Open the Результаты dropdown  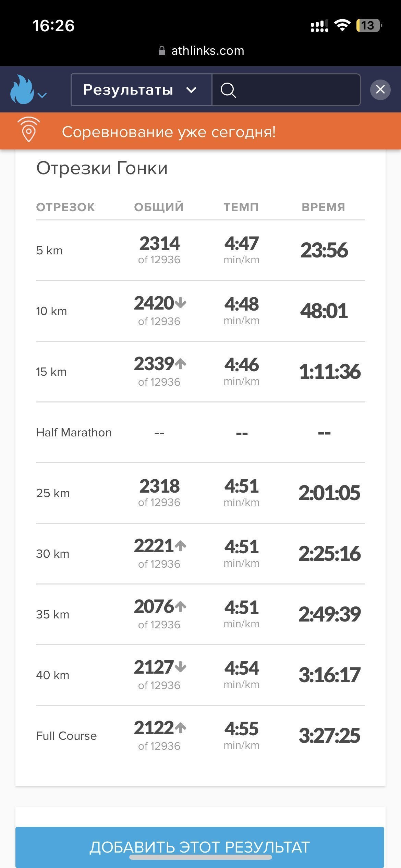pos(141,90)
